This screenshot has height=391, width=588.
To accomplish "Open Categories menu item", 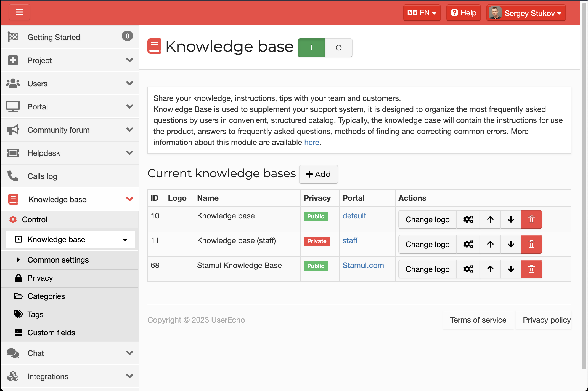I will click(70, 296).
